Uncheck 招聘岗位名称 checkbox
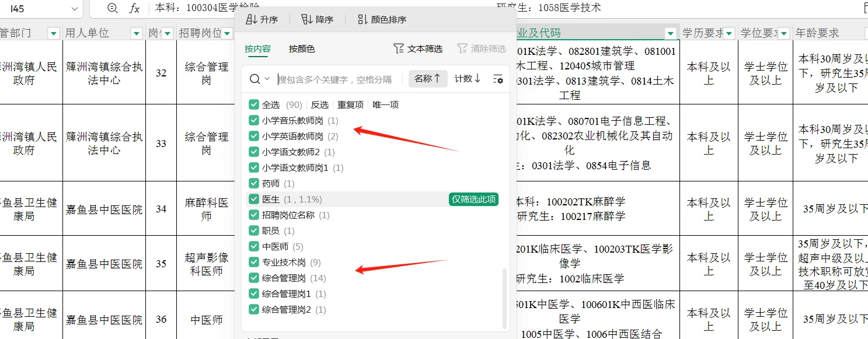This screenshot has height=339, width=868. [253, 215]
